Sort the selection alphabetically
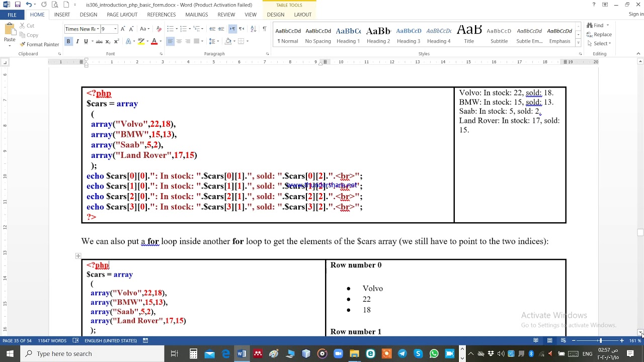Viewport: 644px width, 362px height. coord(253,29)
